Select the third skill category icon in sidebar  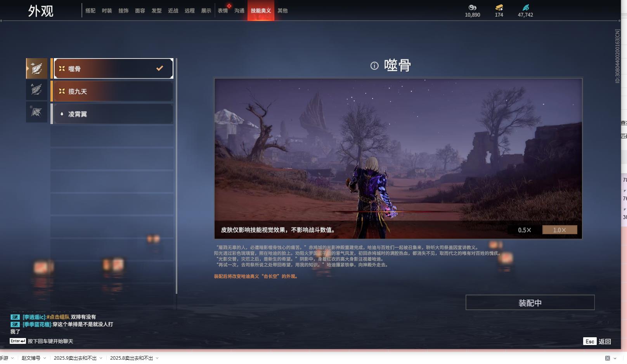point(36,112)
